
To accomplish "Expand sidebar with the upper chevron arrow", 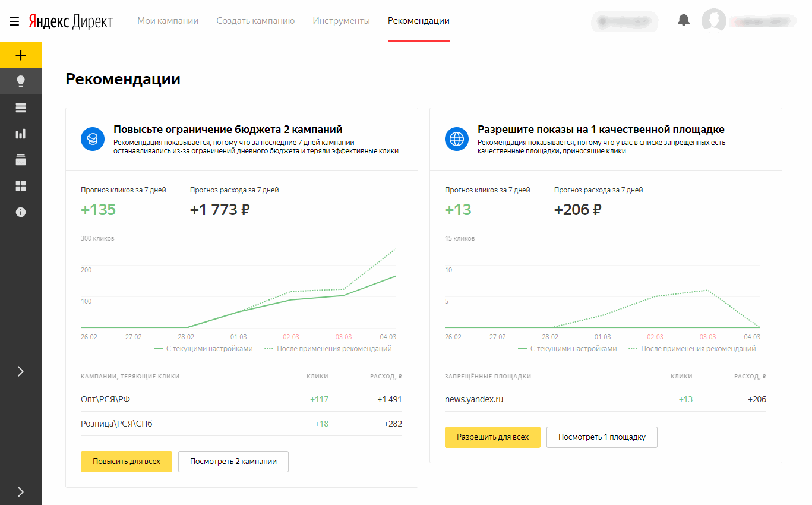I will [x=21, y=371].
